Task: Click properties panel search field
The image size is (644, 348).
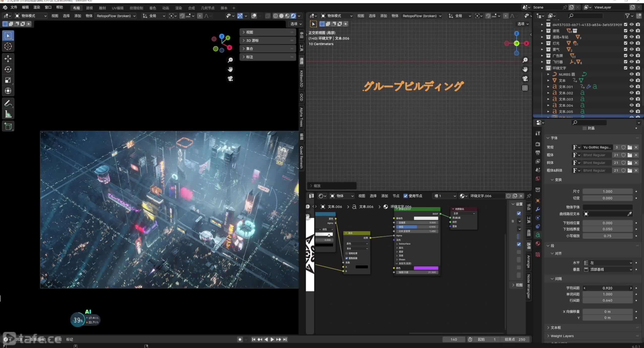Action: pos(589,122)
